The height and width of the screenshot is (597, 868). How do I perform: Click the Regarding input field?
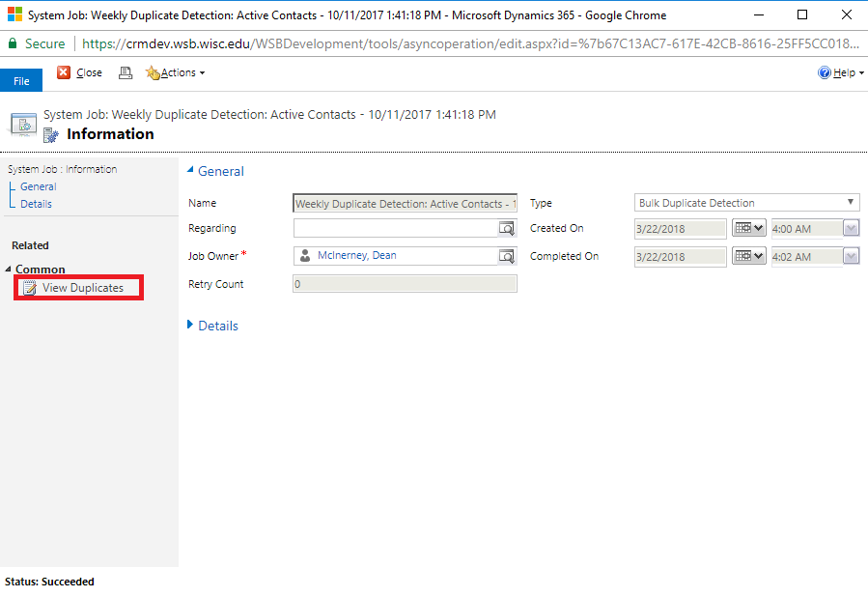394,229
